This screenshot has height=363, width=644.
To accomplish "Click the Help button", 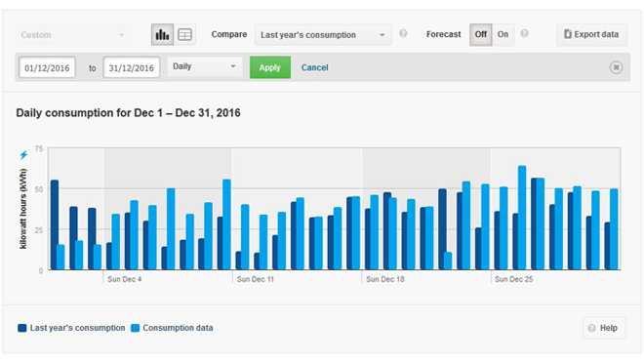I will [604, 328].
